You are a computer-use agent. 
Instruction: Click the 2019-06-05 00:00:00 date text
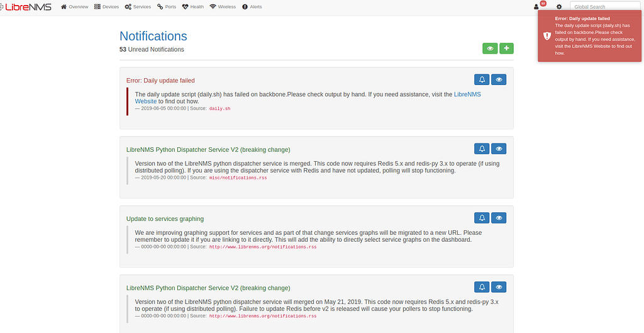164,108
